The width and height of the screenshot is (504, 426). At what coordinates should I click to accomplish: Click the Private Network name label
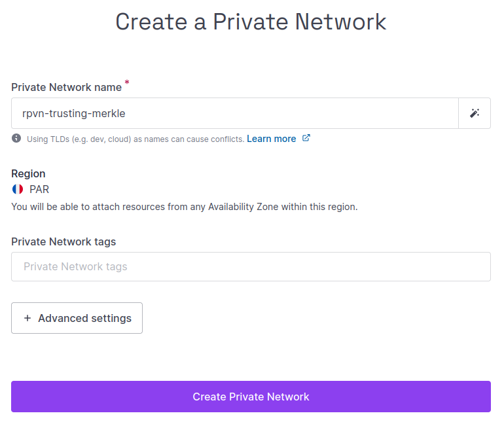(66, 87)
